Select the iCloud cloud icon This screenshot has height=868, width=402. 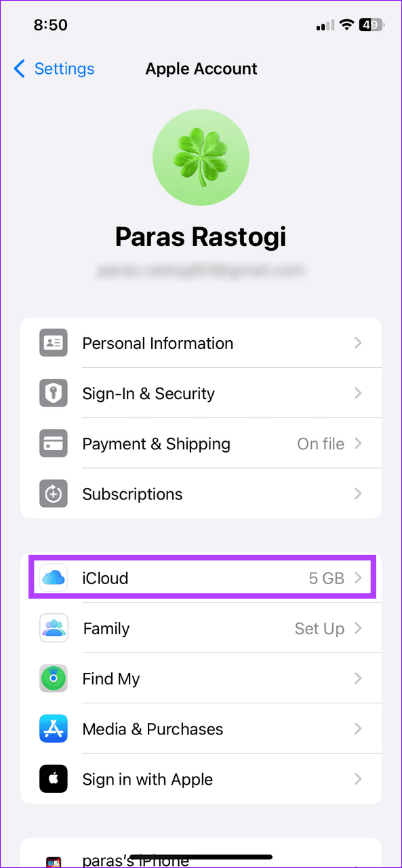53,578
